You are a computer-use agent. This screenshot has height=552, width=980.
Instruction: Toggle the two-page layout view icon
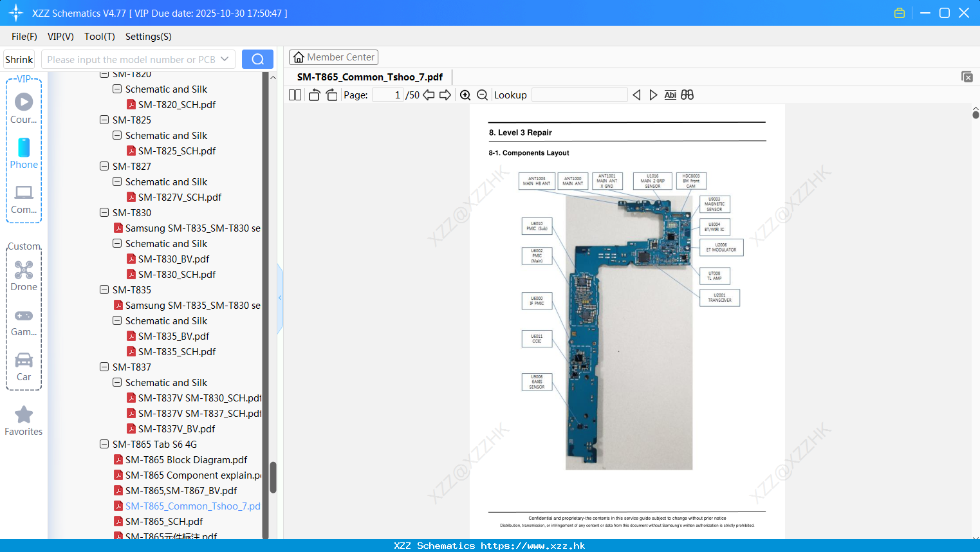point(295,95)
